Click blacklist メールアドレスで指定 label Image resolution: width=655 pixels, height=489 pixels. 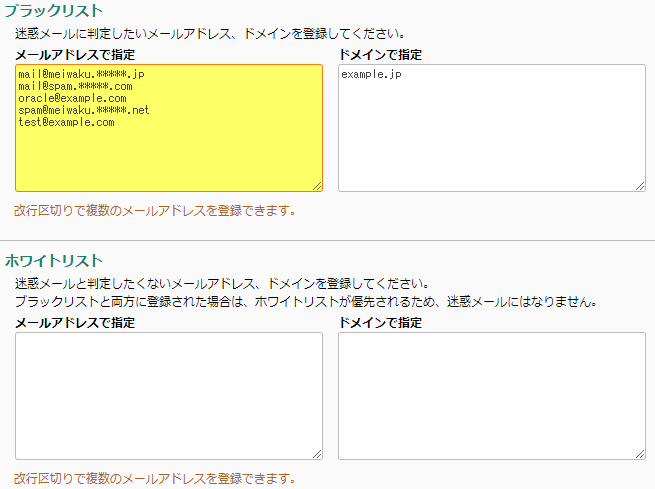(75, 54)
